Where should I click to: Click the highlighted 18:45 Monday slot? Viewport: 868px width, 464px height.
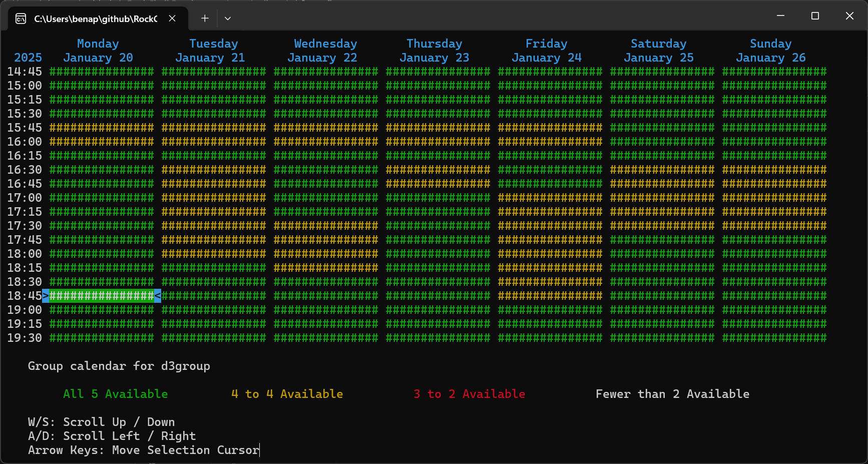click(x=102, y=296)
